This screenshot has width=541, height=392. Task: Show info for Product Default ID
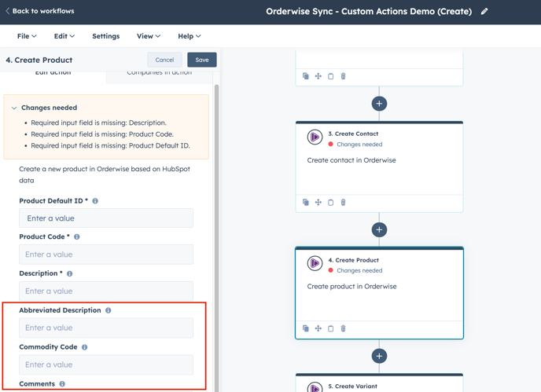coord(95,201)
